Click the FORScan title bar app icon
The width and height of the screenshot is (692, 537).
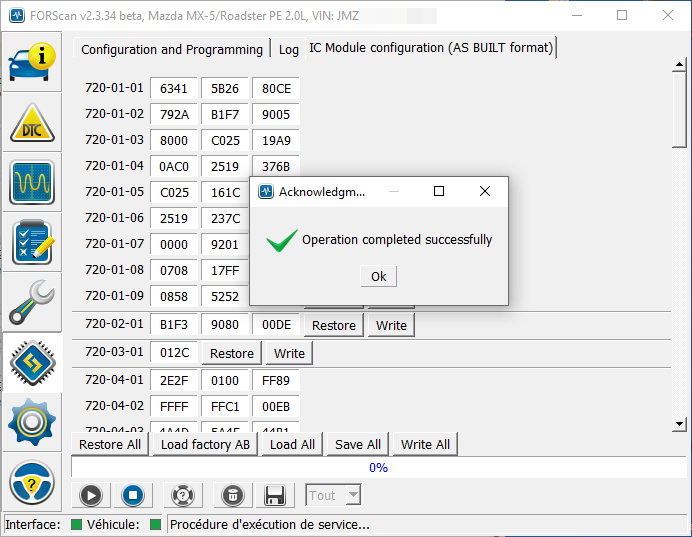tap(17, 15)
